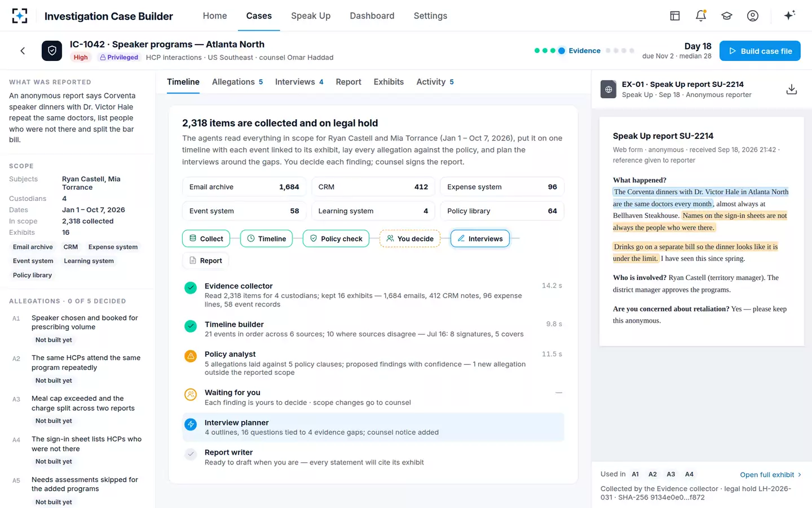Click the Report pipeline step chip

point(206,261)
